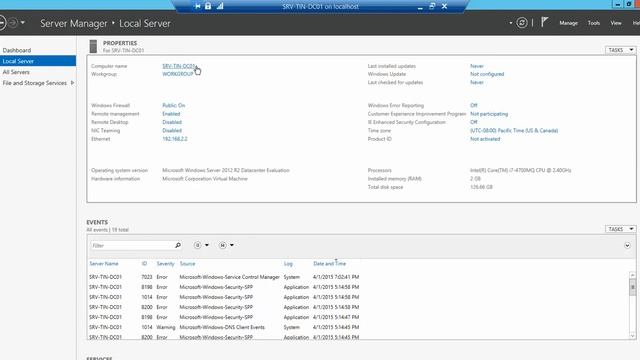This screenshot has width=640, height=360.
Task: Click the Last checked for updates 'Never' link
Action: [x=477, y=82]
